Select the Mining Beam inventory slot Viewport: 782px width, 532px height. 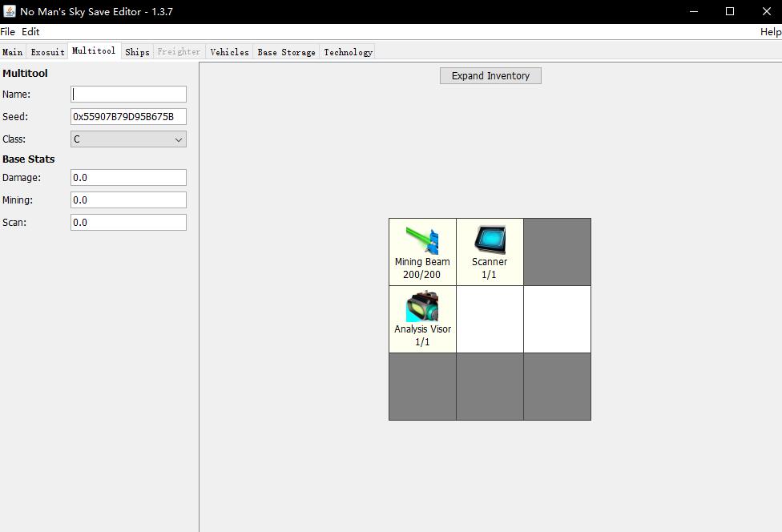tap(422, 252)
